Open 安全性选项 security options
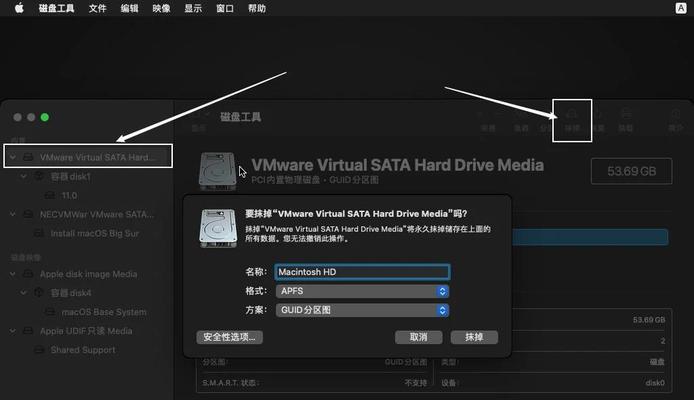 pyautogui.click(x=229, y=337)
